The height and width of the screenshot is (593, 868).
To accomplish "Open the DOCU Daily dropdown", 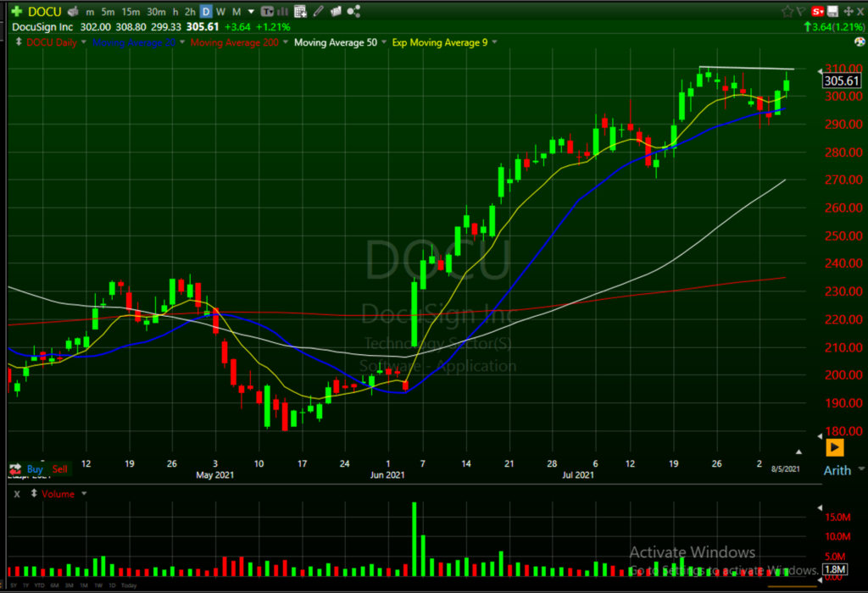I will click(x=84, y=42).
